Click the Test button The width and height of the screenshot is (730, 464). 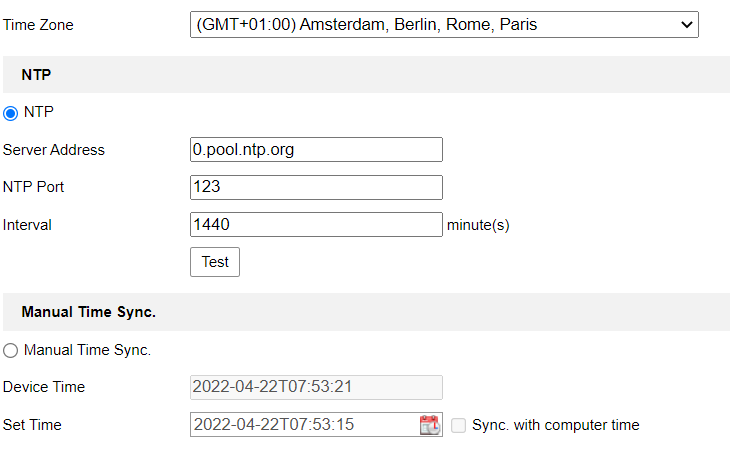[215, 262]
